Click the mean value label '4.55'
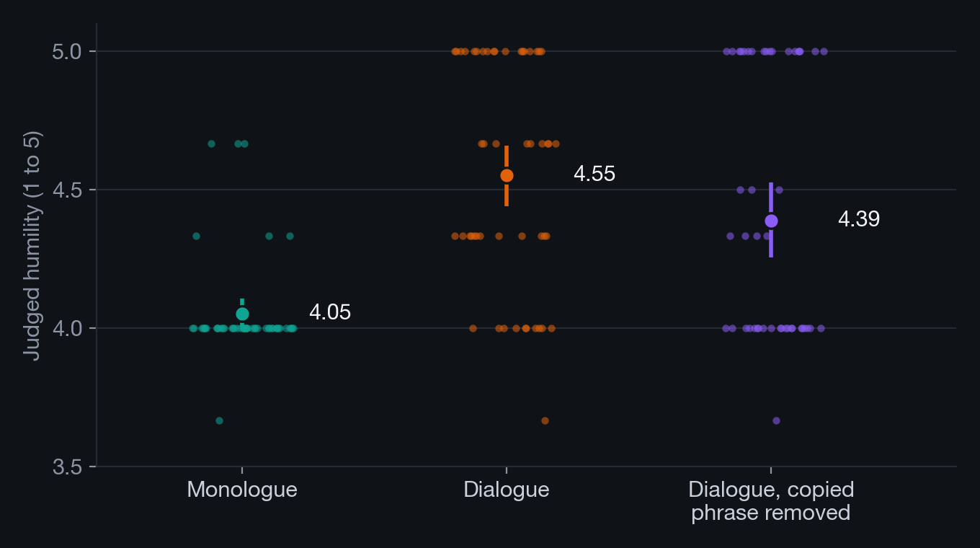 594,174
